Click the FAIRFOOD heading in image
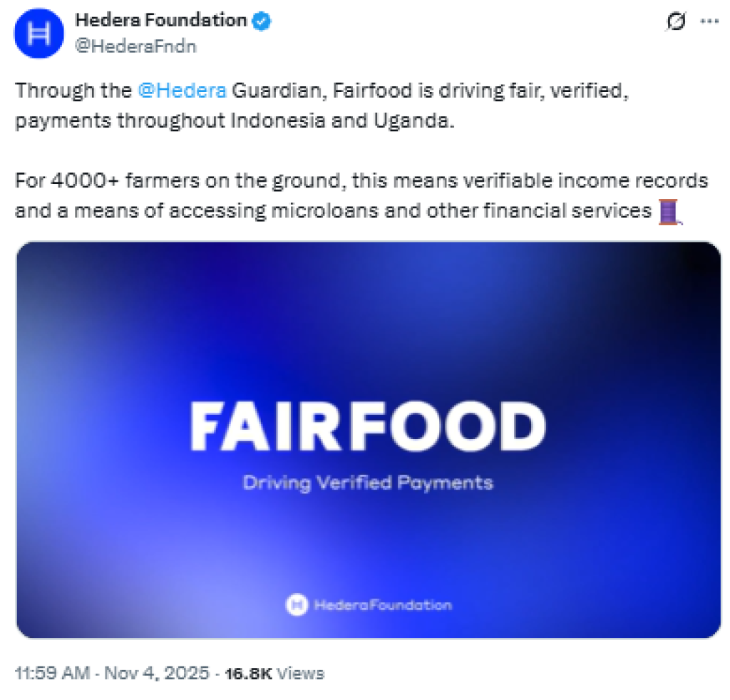 pyautogui.click(x=368, y=427)
